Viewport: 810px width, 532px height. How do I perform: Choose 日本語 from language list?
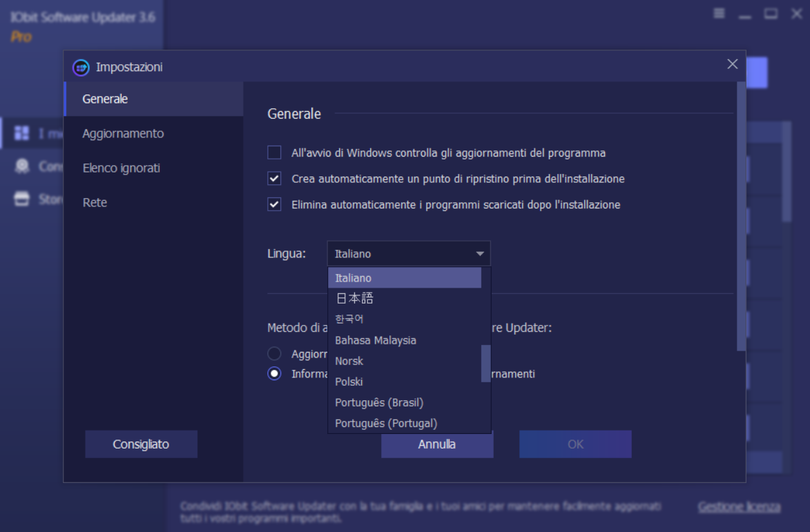click(x=405, y=298)
